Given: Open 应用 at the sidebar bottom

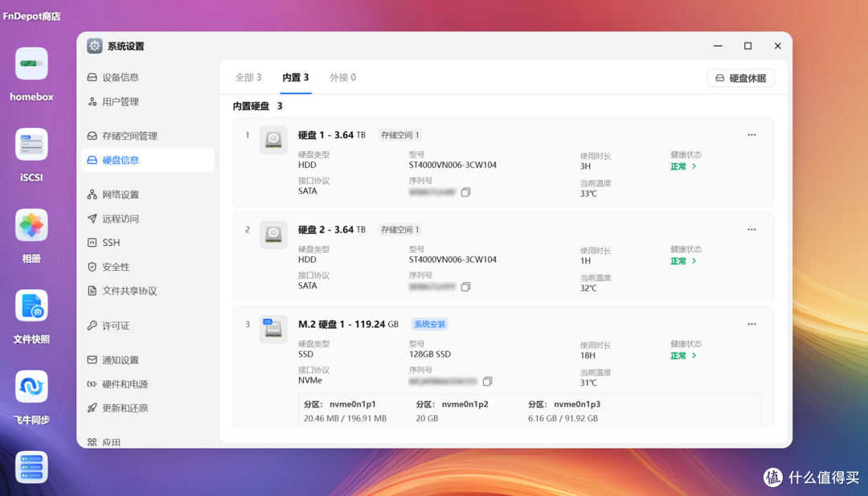Looking at the screenshot, I should point(148,441).
